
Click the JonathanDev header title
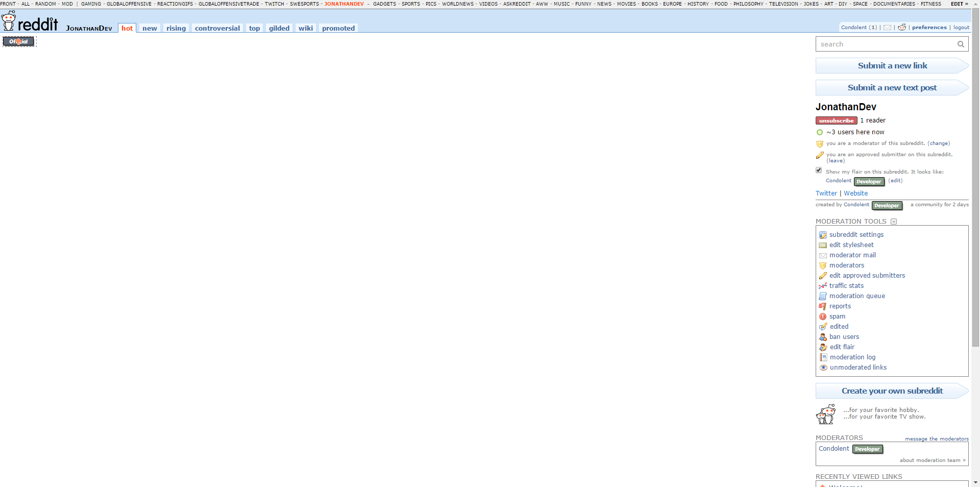pyautogui.click(x=89, y=29)
